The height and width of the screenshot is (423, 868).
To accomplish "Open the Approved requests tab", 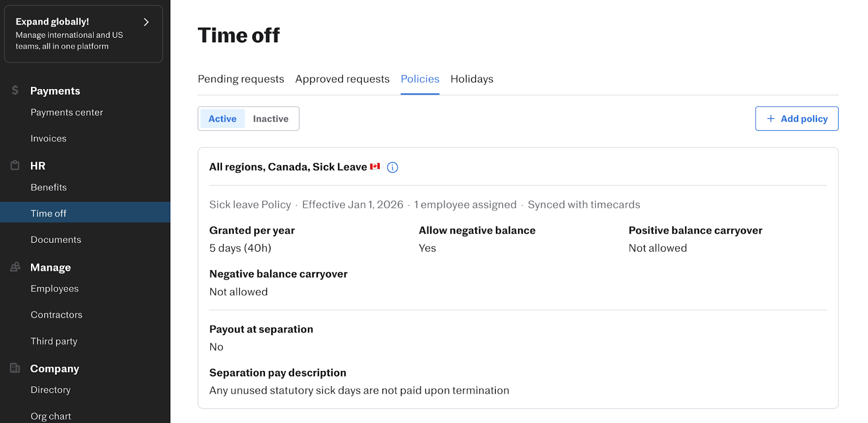I will point(342,79).
